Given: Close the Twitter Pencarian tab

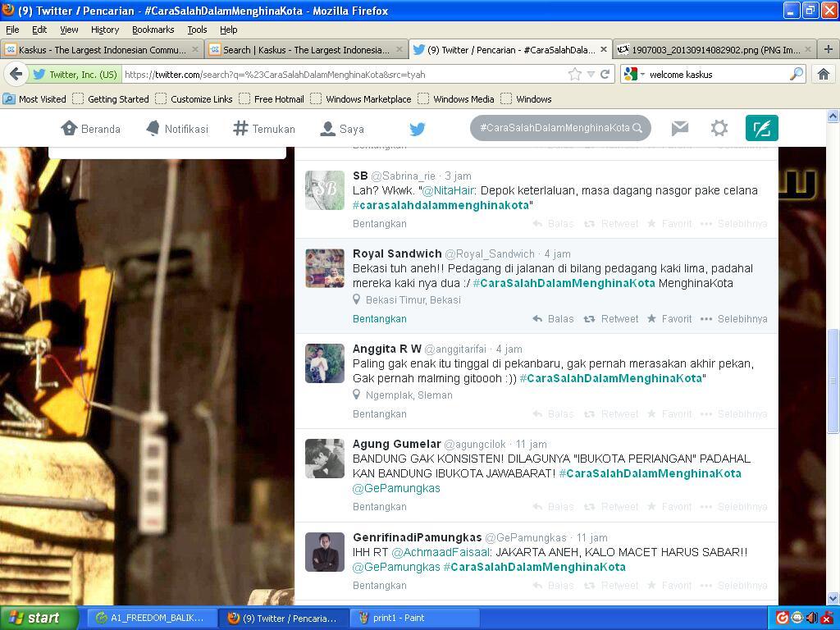Looking at the screenshot, I should click(604, 49).
